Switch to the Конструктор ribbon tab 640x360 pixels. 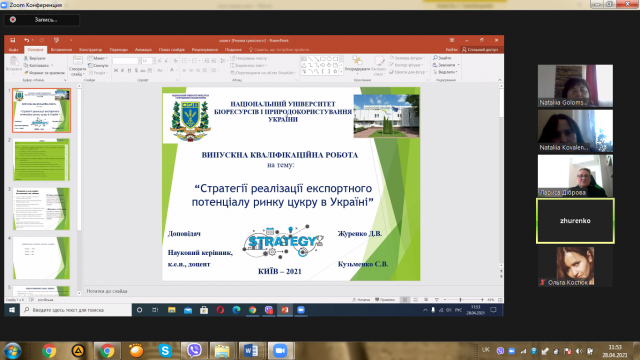91,50
